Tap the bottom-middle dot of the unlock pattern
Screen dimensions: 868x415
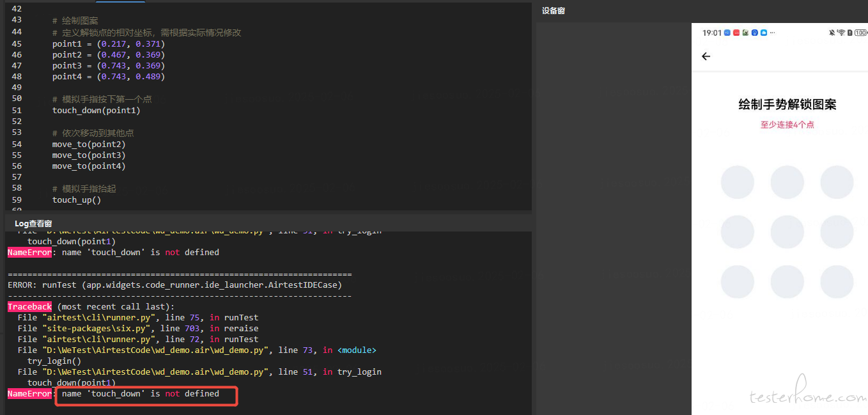(x=787, y=281)
